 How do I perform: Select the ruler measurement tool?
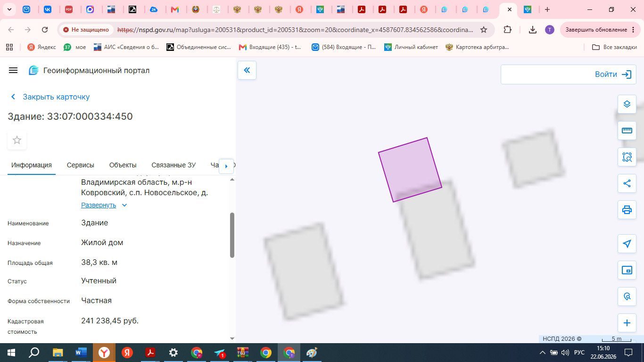point(627,131)
